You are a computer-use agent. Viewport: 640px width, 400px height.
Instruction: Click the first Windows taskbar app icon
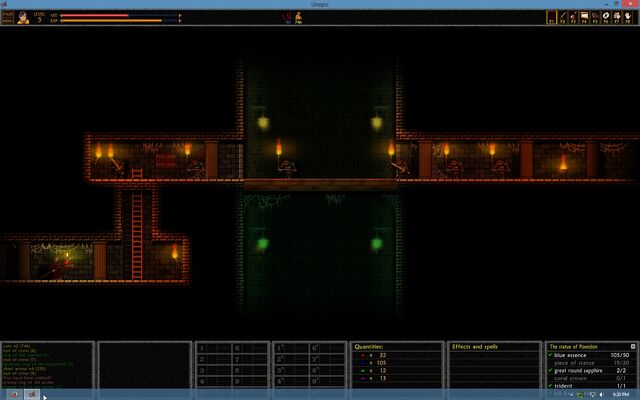[x=14, y=394]
